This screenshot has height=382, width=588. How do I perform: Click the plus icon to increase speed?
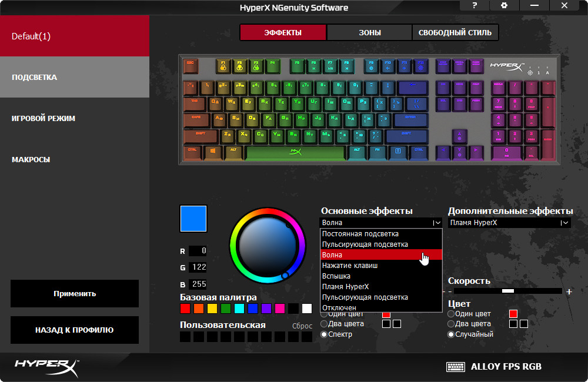point(569,291)
